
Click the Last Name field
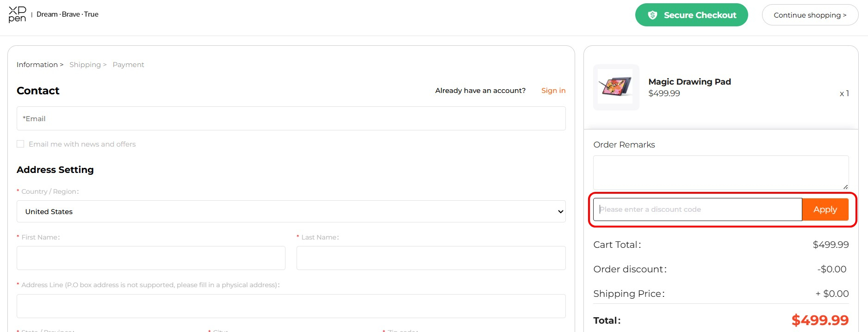430,258
